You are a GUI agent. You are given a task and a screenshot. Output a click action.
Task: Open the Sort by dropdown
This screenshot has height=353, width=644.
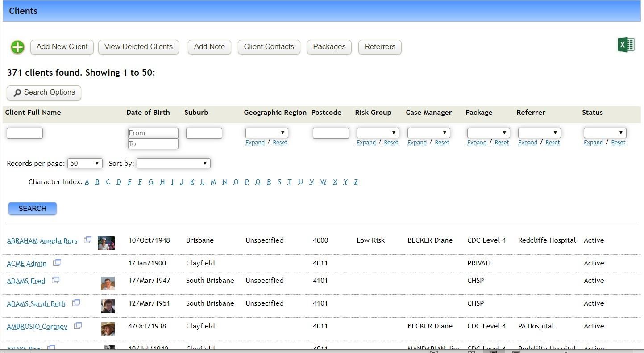(x=173, y=163)
